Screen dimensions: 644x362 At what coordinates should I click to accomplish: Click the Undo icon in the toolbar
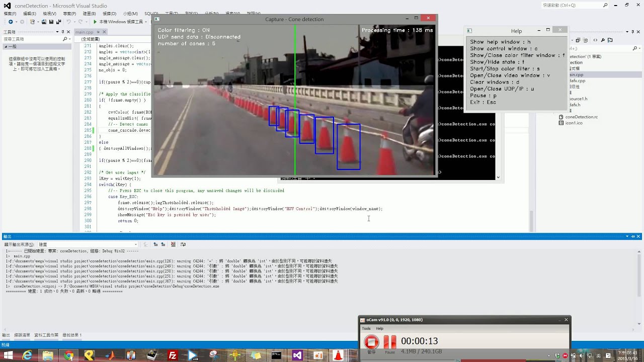point(68,22)
